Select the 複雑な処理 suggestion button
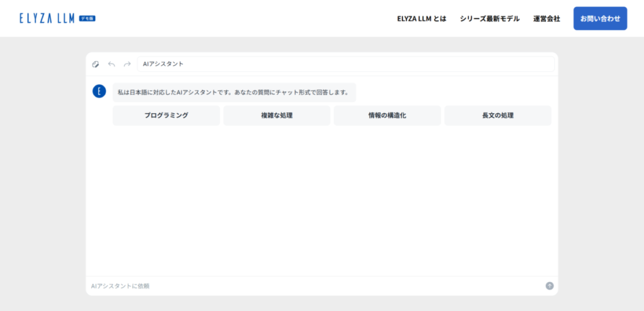Image resolution: width=644 pixels, height=311 pixels. tap(277, 116)
